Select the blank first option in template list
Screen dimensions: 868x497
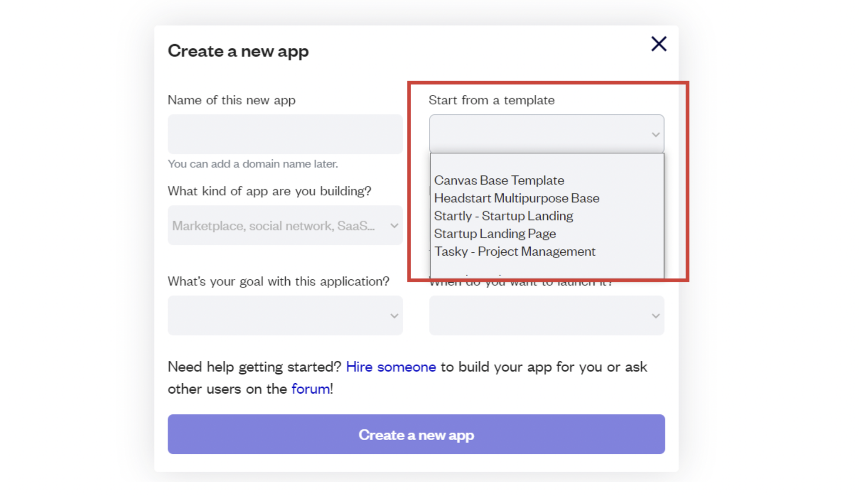click(x=546, y=164)
